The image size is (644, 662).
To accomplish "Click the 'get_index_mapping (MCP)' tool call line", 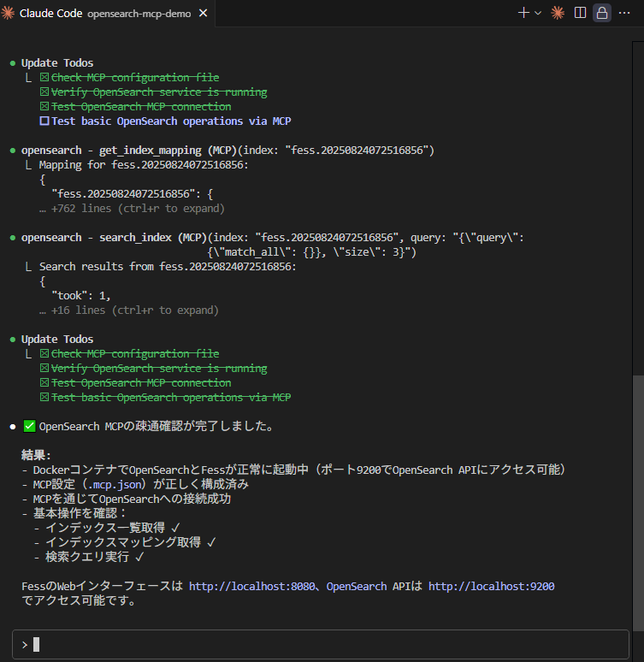I will click(x=227, y=151).
